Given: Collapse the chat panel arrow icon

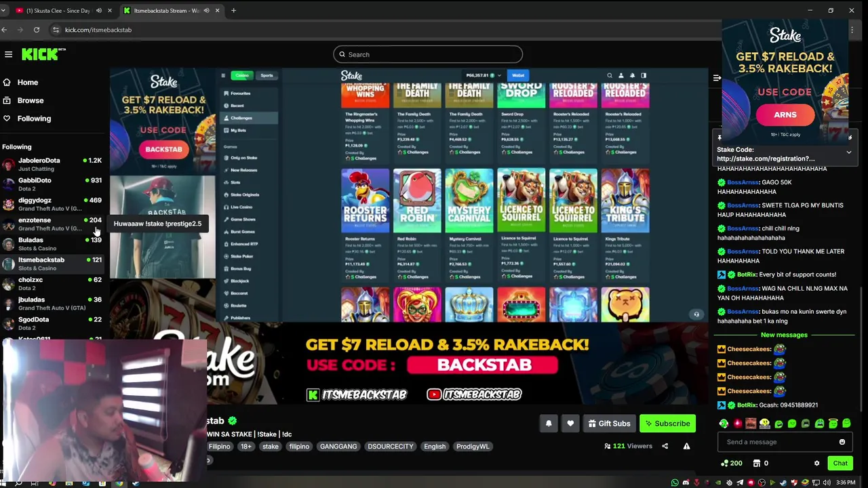Looking at the screenshot, I should [717, 78].
